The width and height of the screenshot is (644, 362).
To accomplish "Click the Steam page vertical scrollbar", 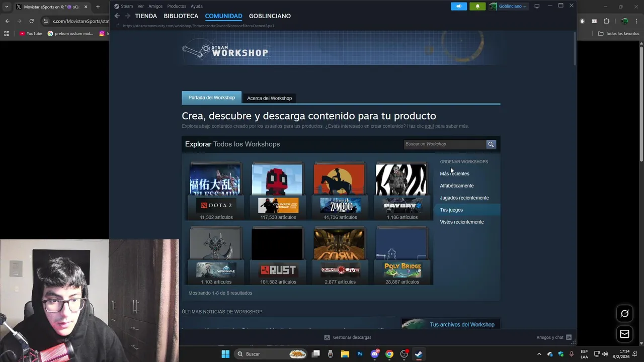I will click(x=574, y=48).
